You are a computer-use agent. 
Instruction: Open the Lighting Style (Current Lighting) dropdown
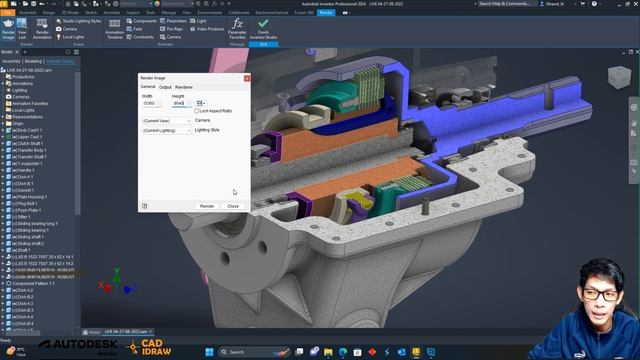[x=167, y=131]
